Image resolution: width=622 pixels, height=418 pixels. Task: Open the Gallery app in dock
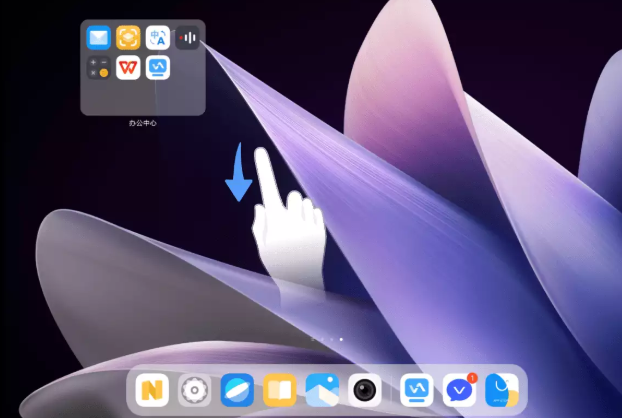322,390
